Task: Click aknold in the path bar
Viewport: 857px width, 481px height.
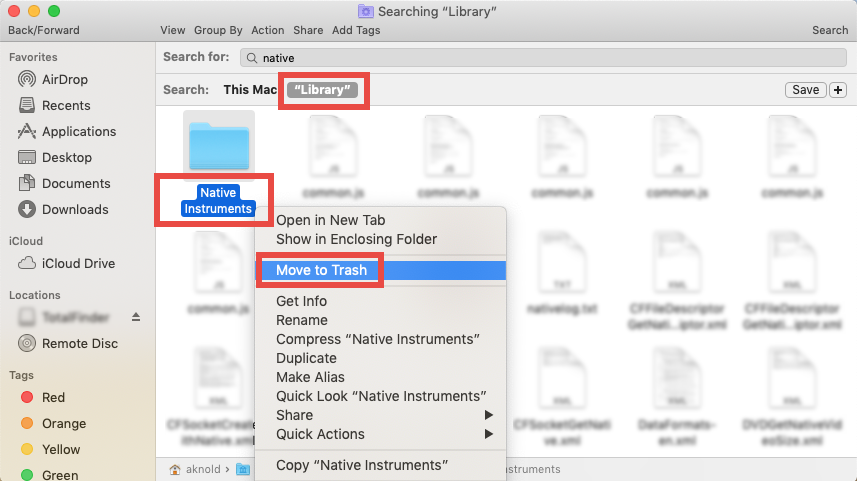Action: click(x=203, y=469)
